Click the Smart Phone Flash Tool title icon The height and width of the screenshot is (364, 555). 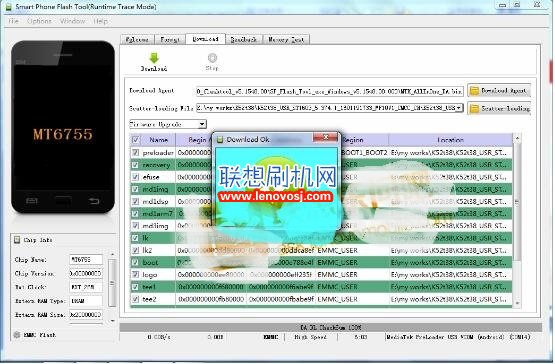[8, 6]
